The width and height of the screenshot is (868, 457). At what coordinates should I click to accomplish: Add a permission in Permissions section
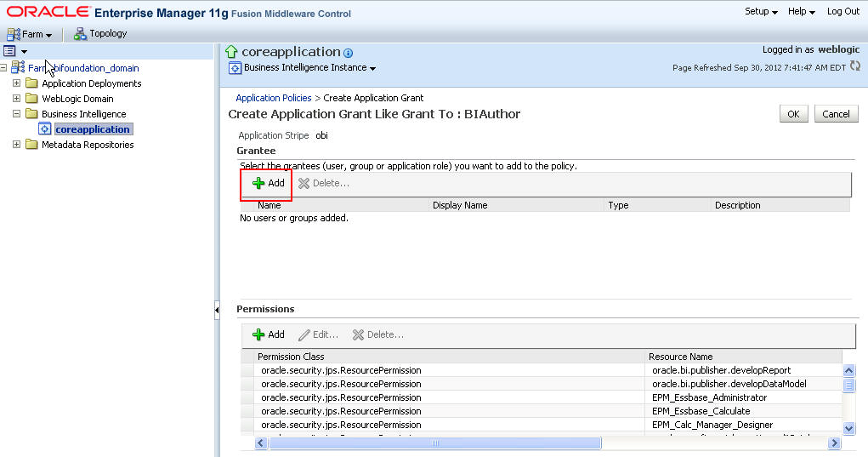click(268, 334)
